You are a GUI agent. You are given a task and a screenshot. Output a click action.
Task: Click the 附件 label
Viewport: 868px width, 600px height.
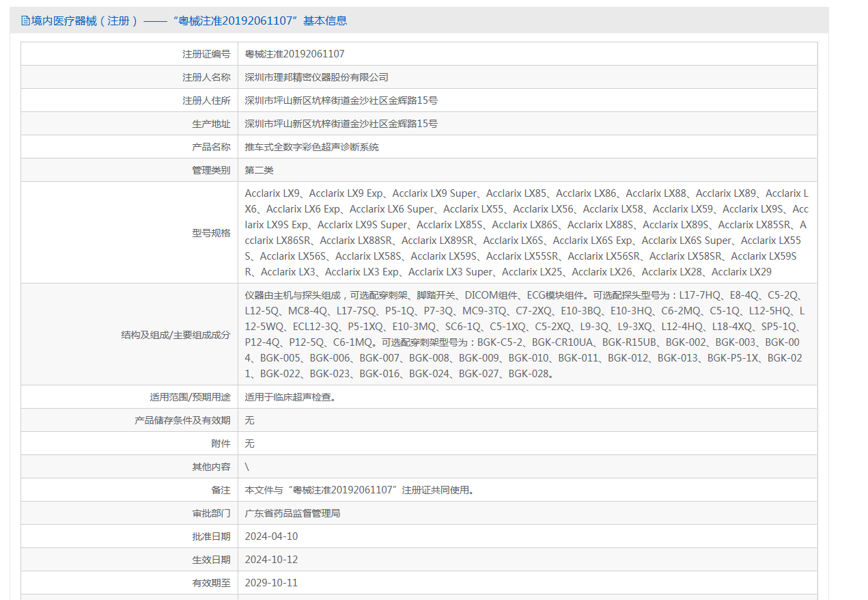(x=221, y=444)
